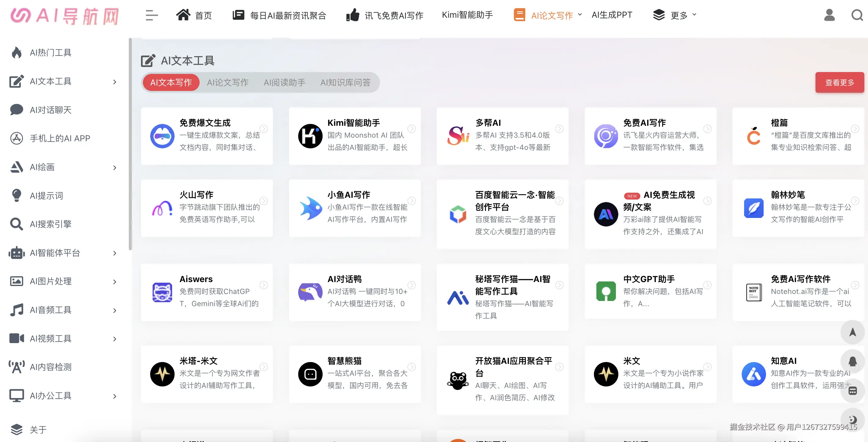Open the Kimi智能助手 card logo
The image size is (868, 442).
point(310,136)
